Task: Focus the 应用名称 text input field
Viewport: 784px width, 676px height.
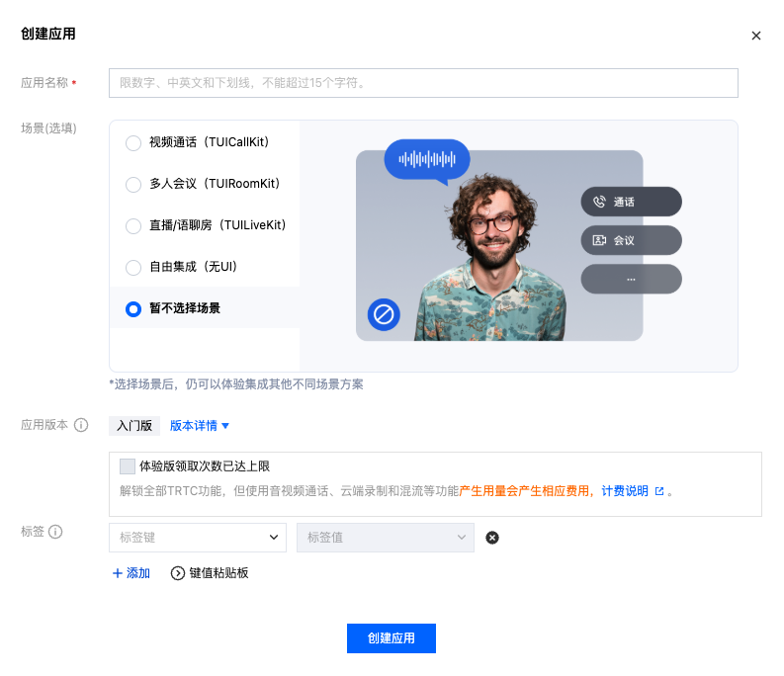Action: click(x=423, y=83)
